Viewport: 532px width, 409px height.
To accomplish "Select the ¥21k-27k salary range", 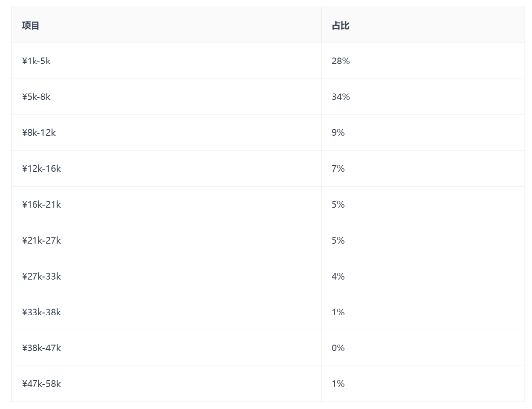I will coord(41,241).
